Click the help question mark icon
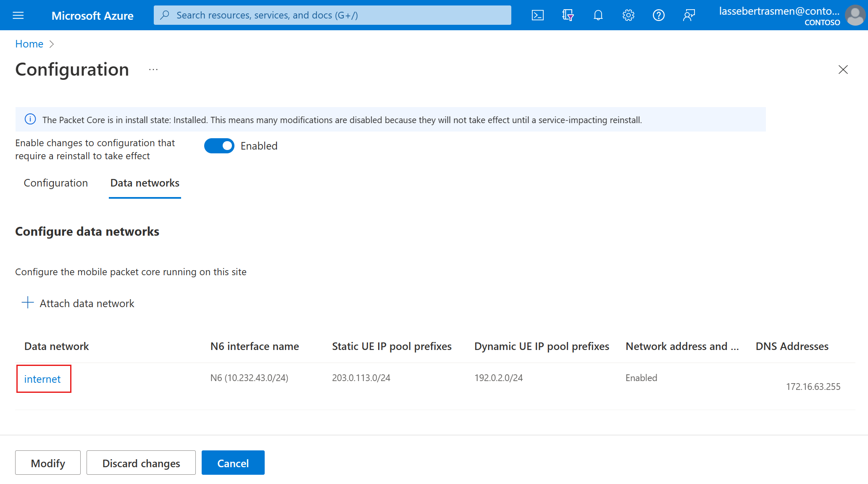This screenshot has width=868, height=484. pos(658,16)
